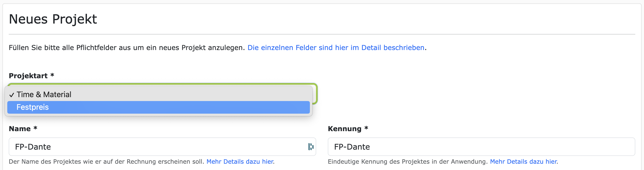Click the Kennung input showing FP-Dante

475,147
